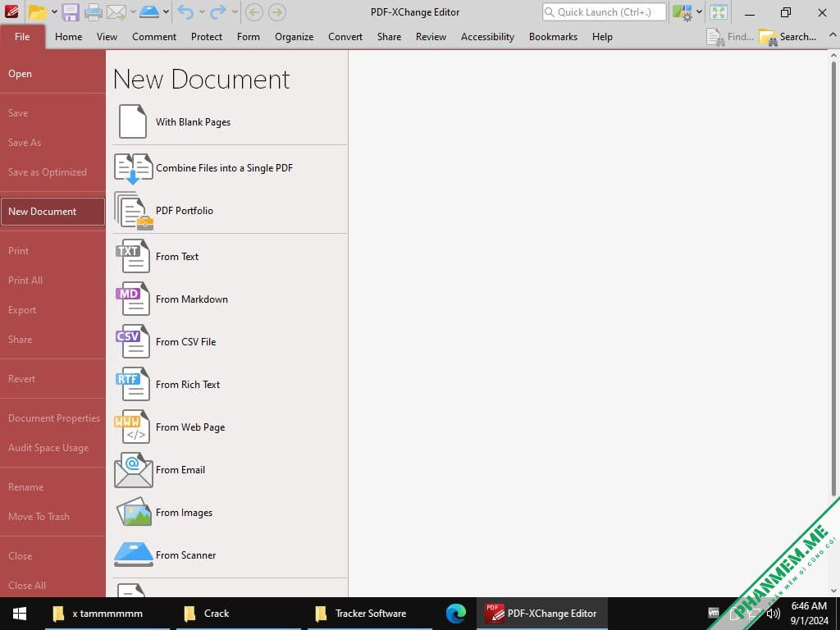Click the Next View forward arrow
Viewport: 840px width, 630px height.
(x=277, y=11)
